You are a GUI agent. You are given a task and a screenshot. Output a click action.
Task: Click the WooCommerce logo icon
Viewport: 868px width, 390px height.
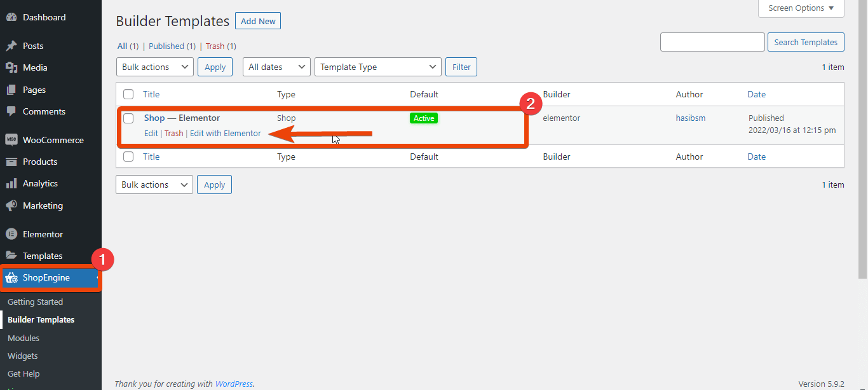coord(11,140)
